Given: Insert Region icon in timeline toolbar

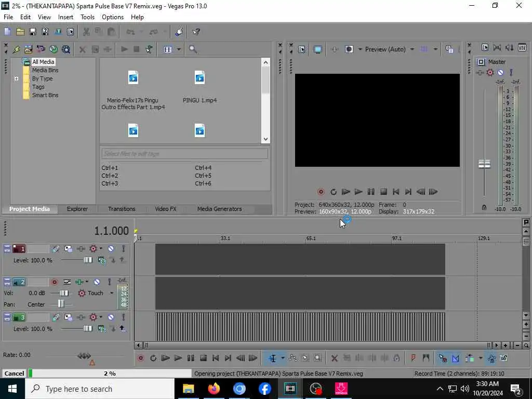Looking at the screenshot, I should coord(426,358).
